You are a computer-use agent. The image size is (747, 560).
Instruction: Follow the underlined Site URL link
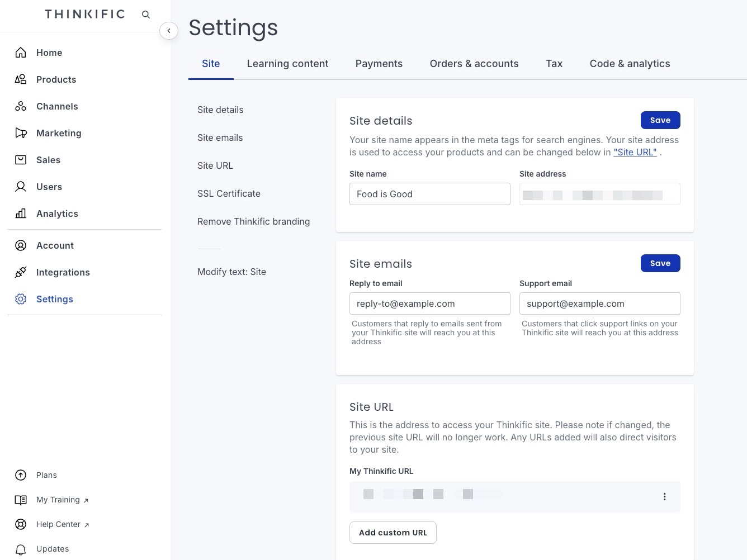click(x=635, y=152)
